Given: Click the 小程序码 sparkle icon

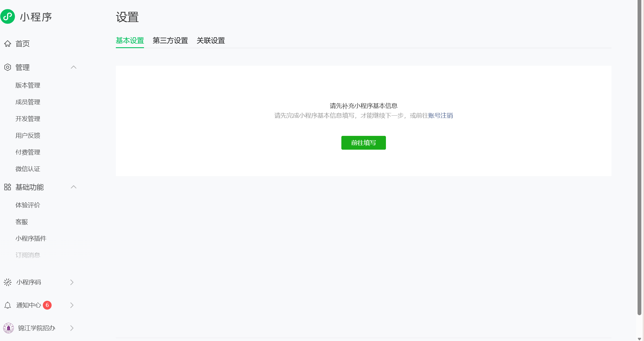Looking at the screenshot, I should point(8,282).
